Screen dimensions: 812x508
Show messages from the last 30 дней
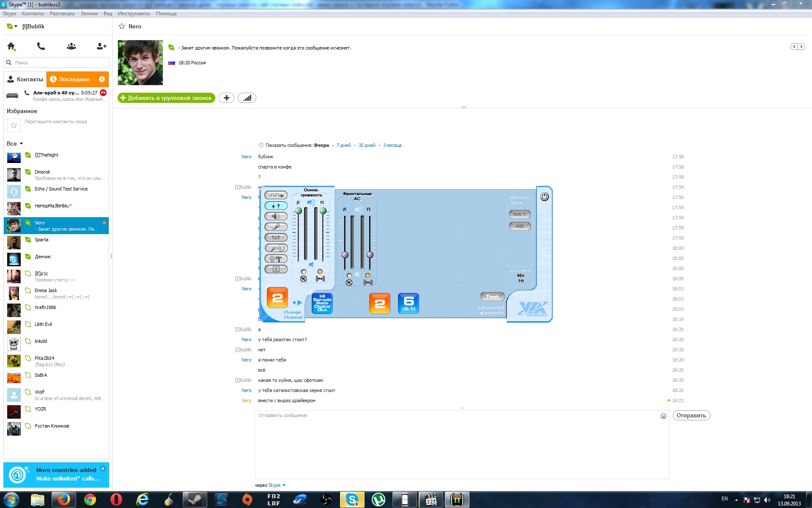[367, 145]
